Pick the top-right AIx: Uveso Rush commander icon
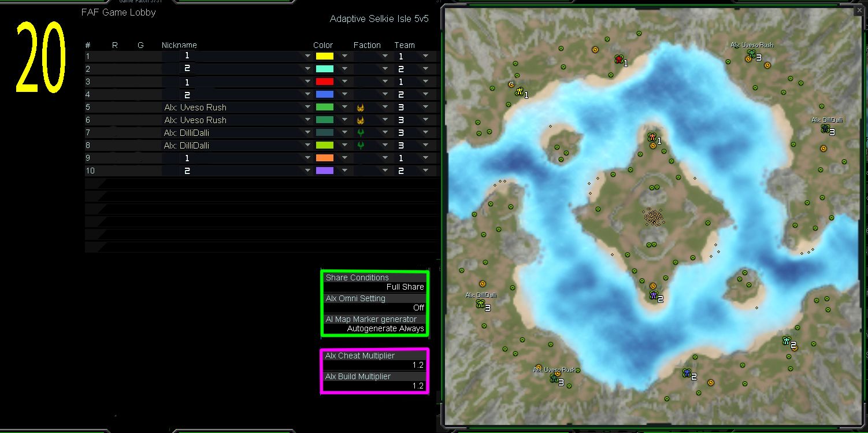The height and width of the screenshot is (433, 868). pyautogui.click(x=751, y=54)
